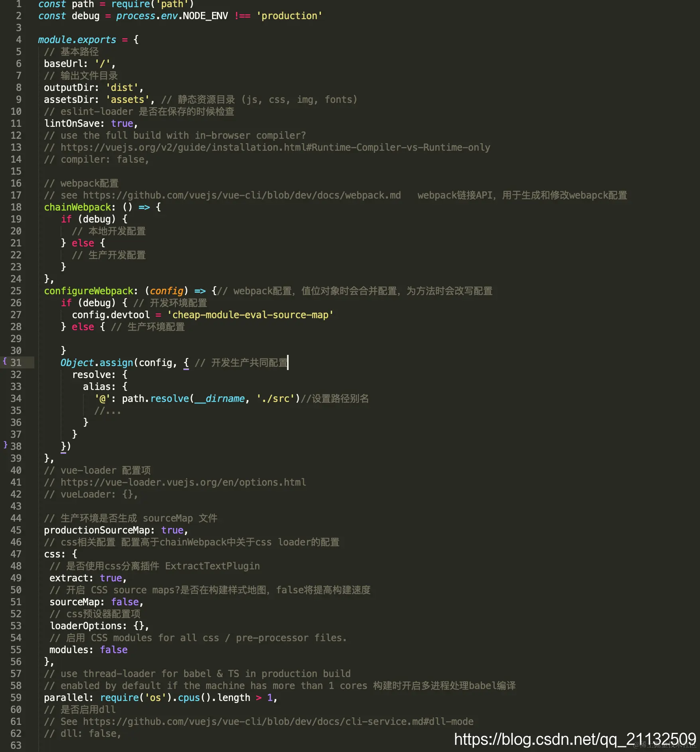Image resolution: width=700 pixels, height=752 pixels.
Task: Click the ExtractTextPlugin comment on line 48
Action: (155, 566)
